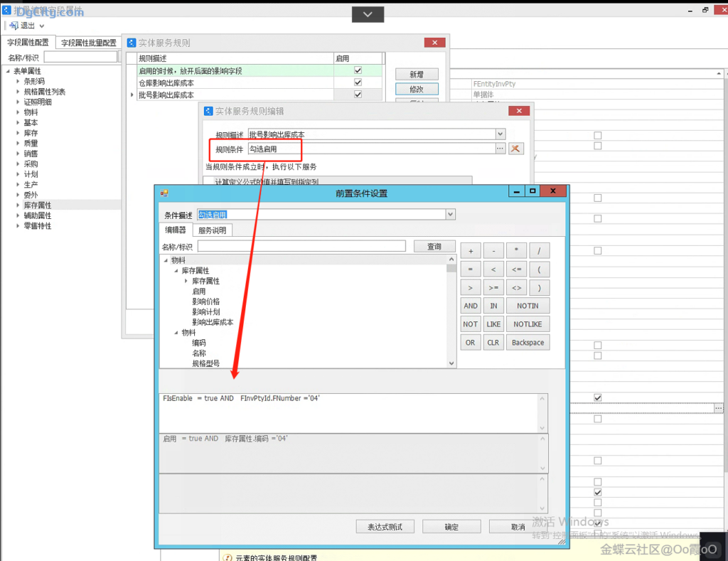Image resolution: width=728 pixels, height=561 pixels.
Task: Open the 规则描述 dropdown arrow
Action: [x=500, y=134]
